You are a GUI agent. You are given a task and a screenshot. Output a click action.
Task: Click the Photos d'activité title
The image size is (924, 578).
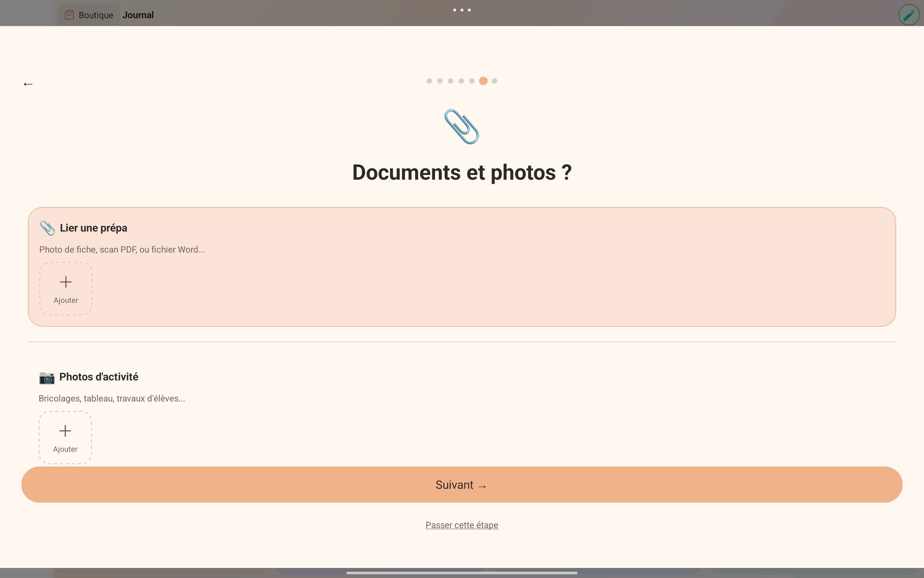pyautogui.click(x=99, y=377)
